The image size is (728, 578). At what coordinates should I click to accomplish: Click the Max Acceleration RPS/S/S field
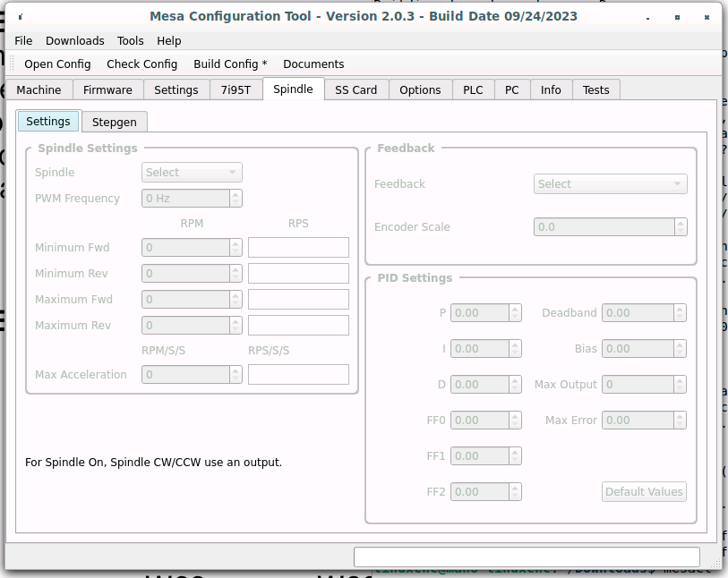point(298,375)
